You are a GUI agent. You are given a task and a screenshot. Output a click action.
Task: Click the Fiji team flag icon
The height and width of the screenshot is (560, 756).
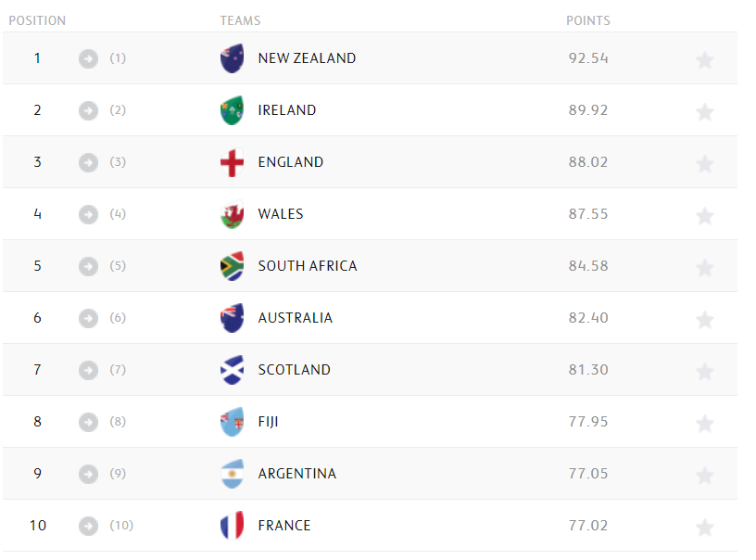coord(232,422)
